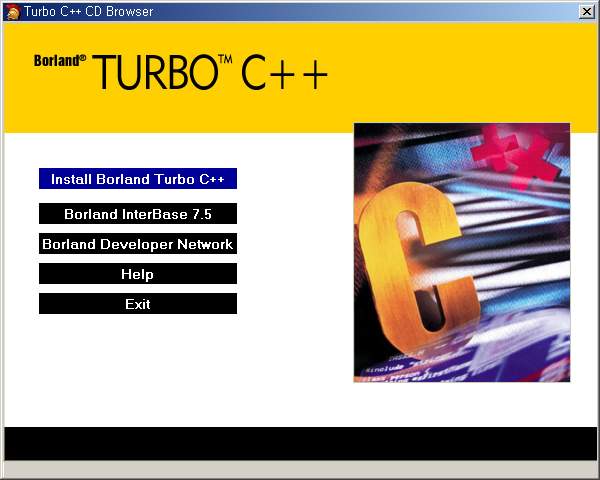Click the helmet app icon in title bar
Image resolution: width=600 pixels, height=480 pixels.
click(12, 11)
